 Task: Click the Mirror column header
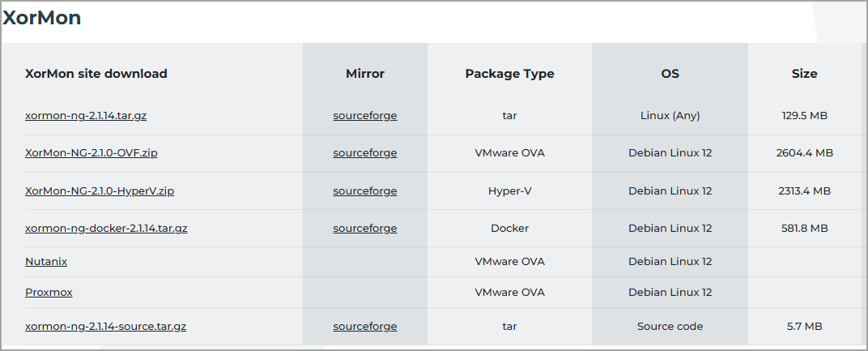[364, 74]
